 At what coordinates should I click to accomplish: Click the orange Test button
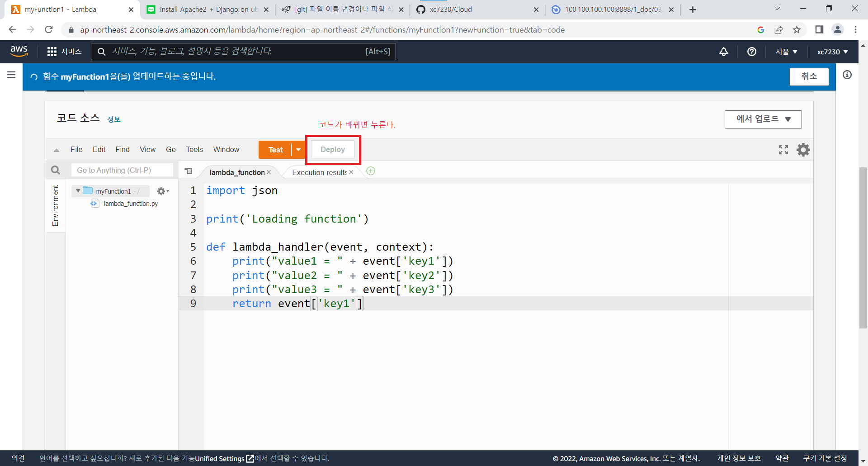pos(275,150)
